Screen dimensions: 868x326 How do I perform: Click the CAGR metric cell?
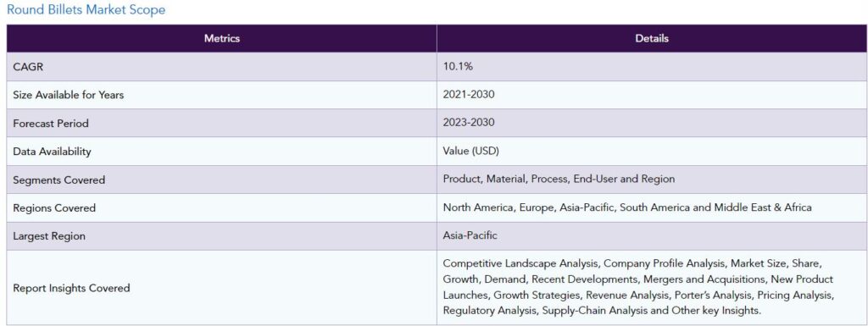coord(221,67)
